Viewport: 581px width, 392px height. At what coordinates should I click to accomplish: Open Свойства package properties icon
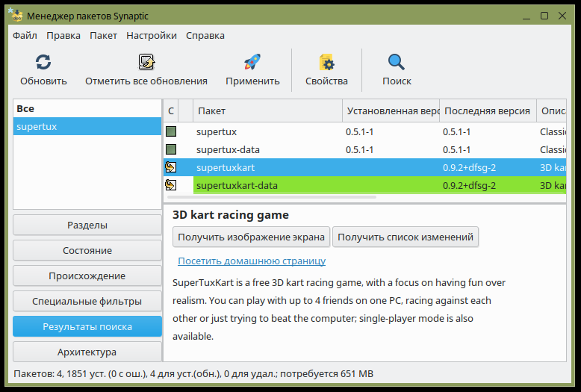(326, 62)
